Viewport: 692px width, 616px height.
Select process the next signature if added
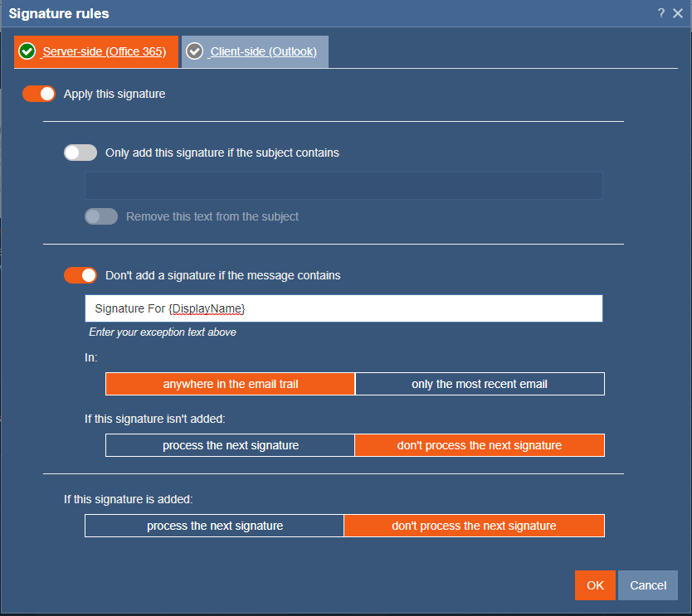(x=214, y=525)
